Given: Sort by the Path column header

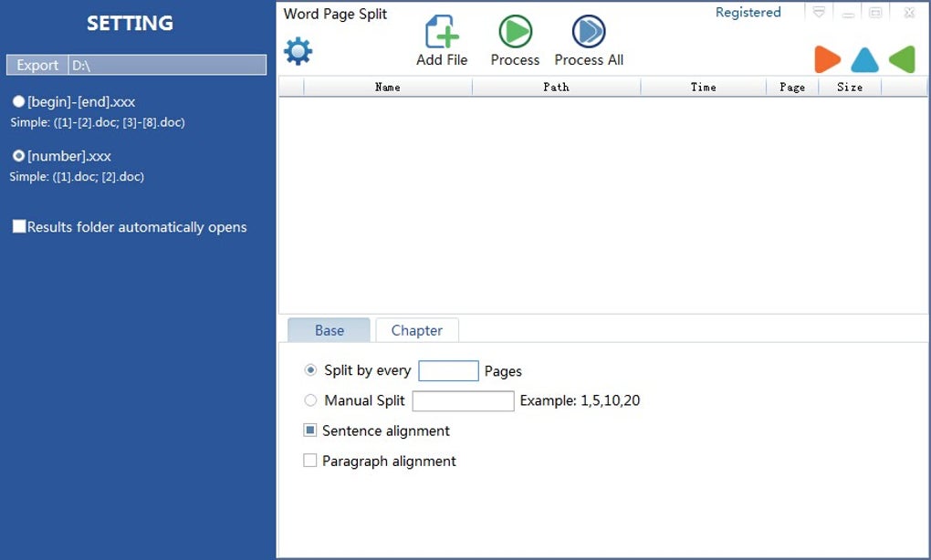Looking at the screenshot, I should 557,88.
